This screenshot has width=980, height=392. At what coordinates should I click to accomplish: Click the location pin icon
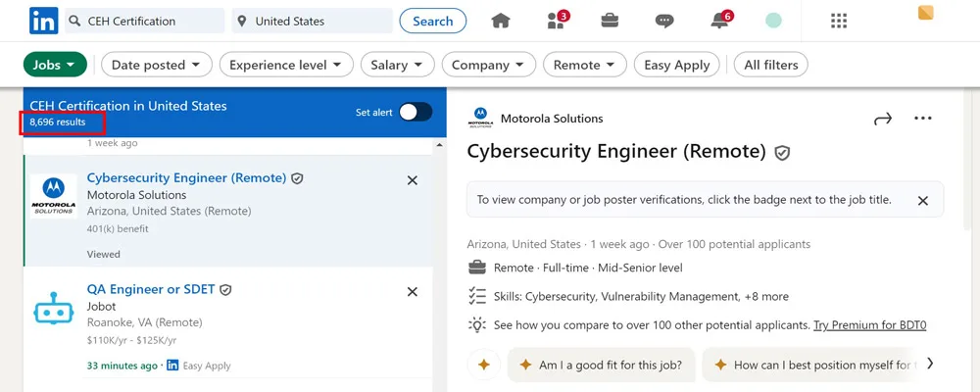click(242, 22)
